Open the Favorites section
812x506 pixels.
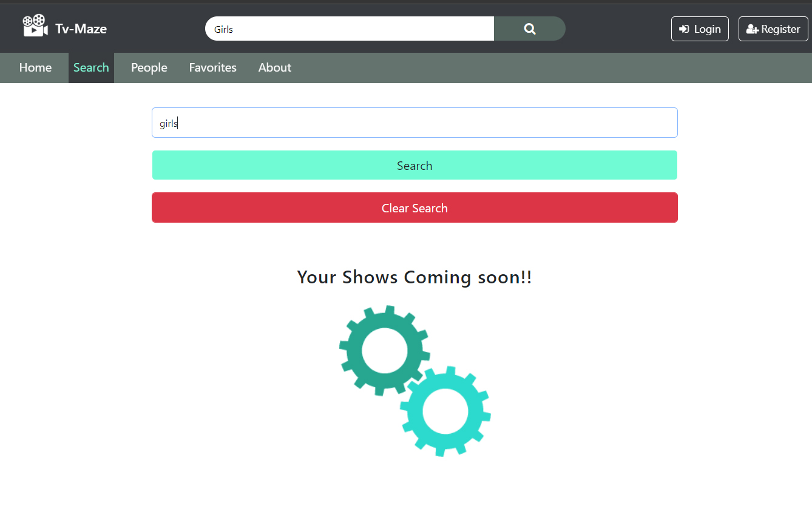pos(212,67)
